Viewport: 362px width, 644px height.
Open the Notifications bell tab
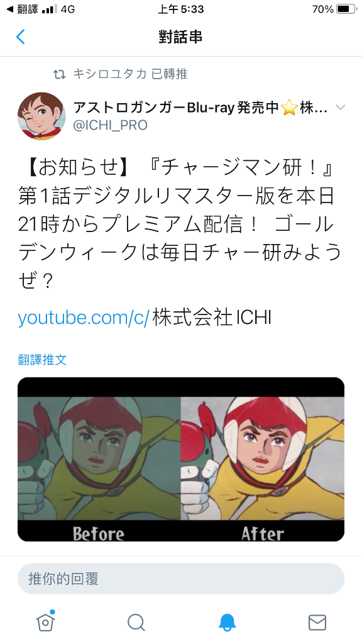click(227, 623)
